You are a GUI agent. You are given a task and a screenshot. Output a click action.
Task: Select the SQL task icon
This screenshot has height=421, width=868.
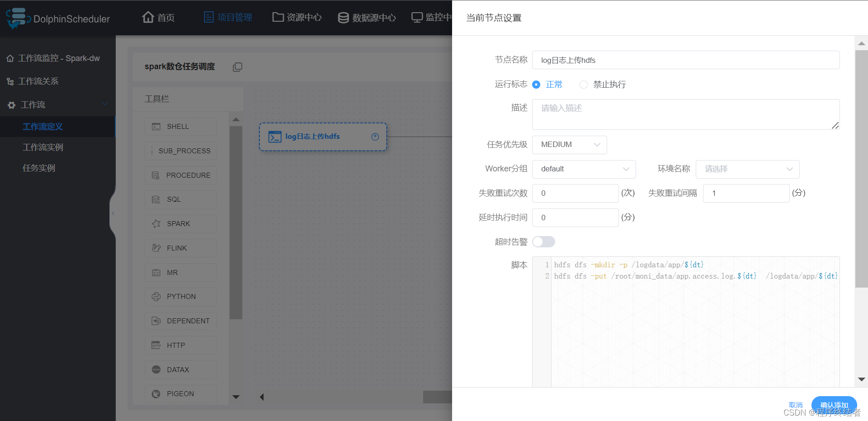(156, 199)
